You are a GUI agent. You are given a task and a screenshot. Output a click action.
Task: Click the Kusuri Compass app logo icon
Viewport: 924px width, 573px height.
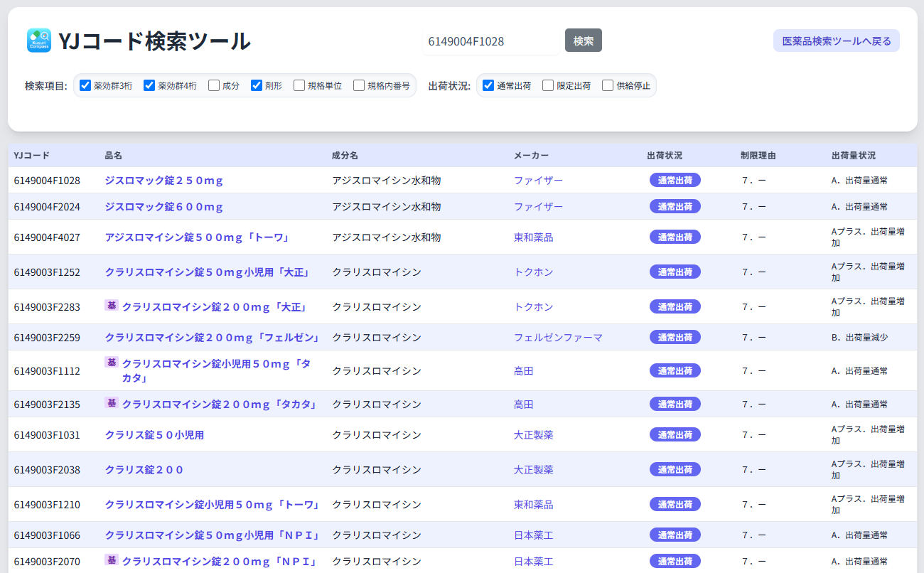tap(39, 41)
